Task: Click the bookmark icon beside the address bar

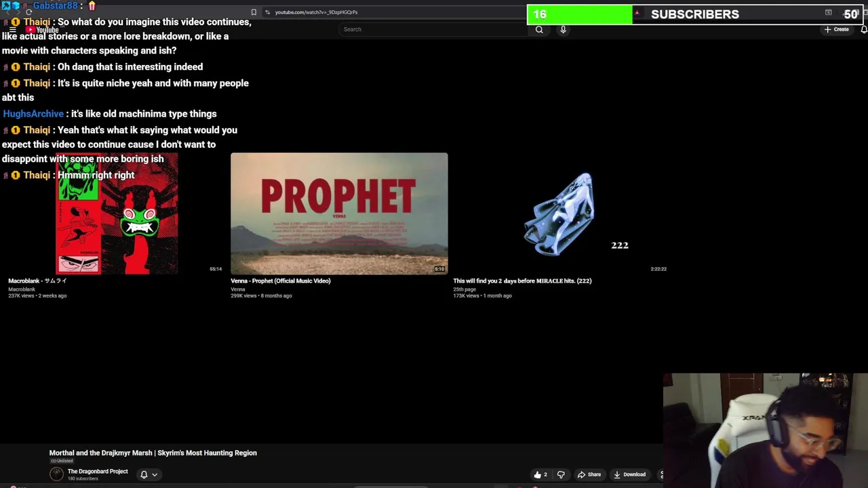Action: 254,12
